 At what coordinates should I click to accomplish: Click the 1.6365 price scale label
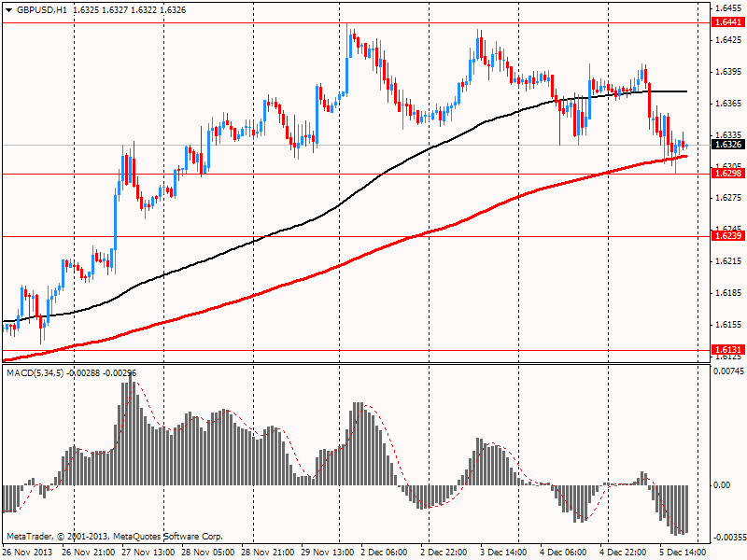click(x=729, y=104)
